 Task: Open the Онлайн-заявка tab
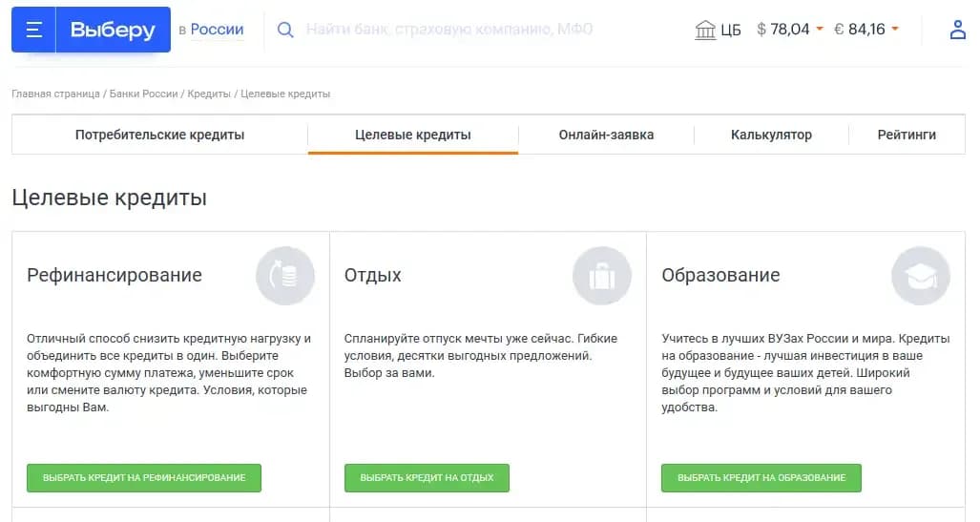[606, 135]
